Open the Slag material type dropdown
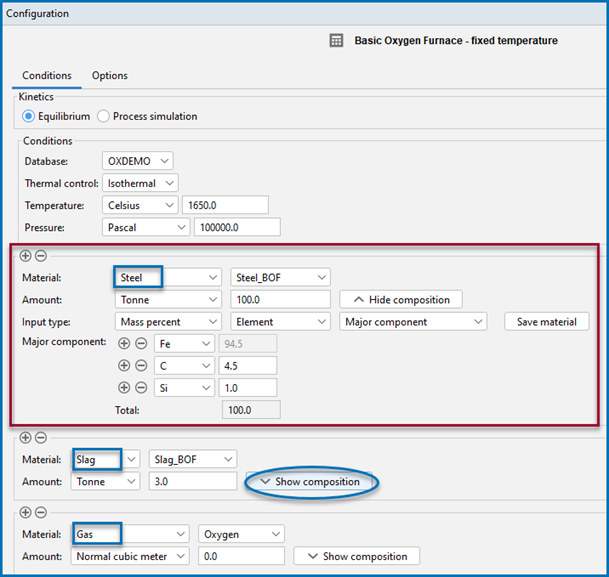The width and height of the screenshot is (609, 577). tap(105, 459)
